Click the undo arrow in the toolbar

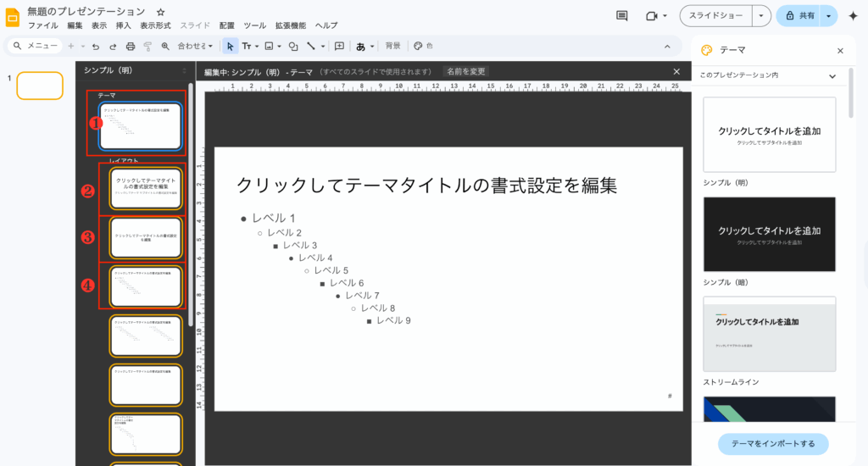click(95, 46)
